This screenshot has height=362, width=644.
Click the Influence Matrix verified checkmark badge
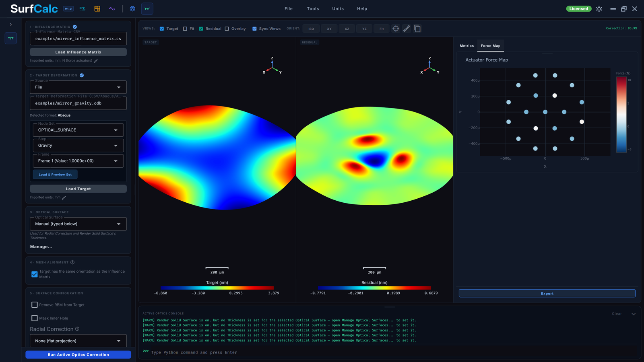[75, 27]
